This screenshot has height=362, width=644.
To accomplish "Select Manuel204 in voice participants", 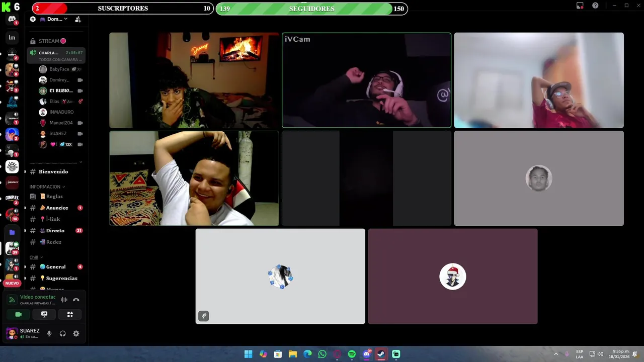I will (61, 123).
